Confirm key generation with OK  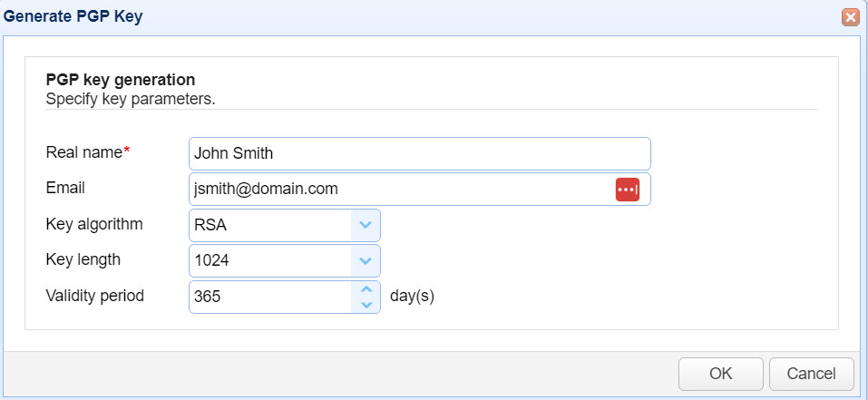pos(720,374)
